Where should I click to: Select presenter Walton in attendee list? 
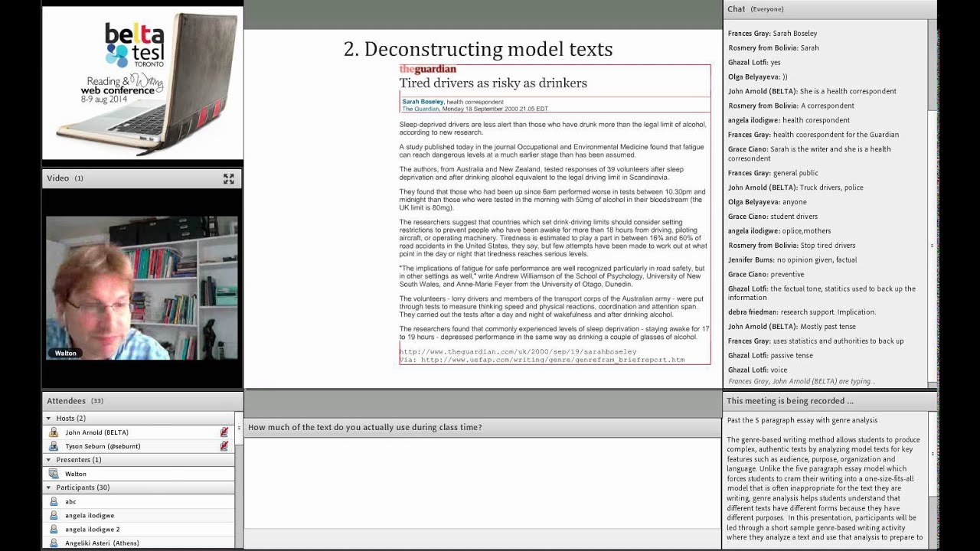pos(139,474)
